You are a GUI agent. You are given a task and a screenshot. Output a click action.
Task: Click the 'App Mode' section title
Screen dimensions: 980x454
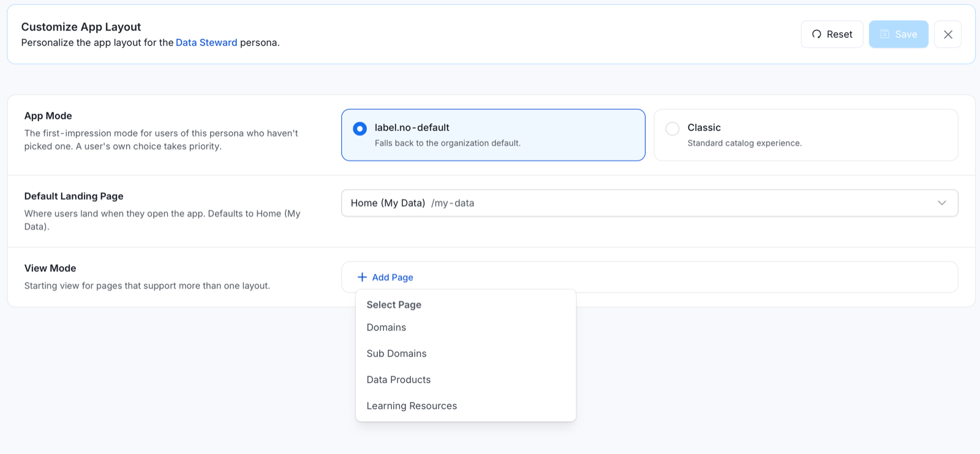click(x=48, y=116)
